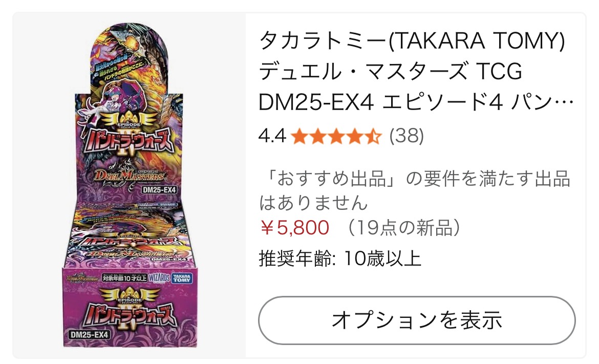Click the 対象年齢10才以上 badge on box
Viewport: 599px width, 364px height.
point(124,277)
